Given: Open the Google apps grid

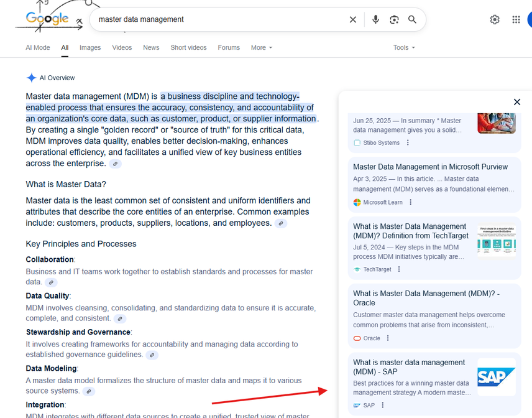Looking at the screenshot, I should [x=516, y=19].
